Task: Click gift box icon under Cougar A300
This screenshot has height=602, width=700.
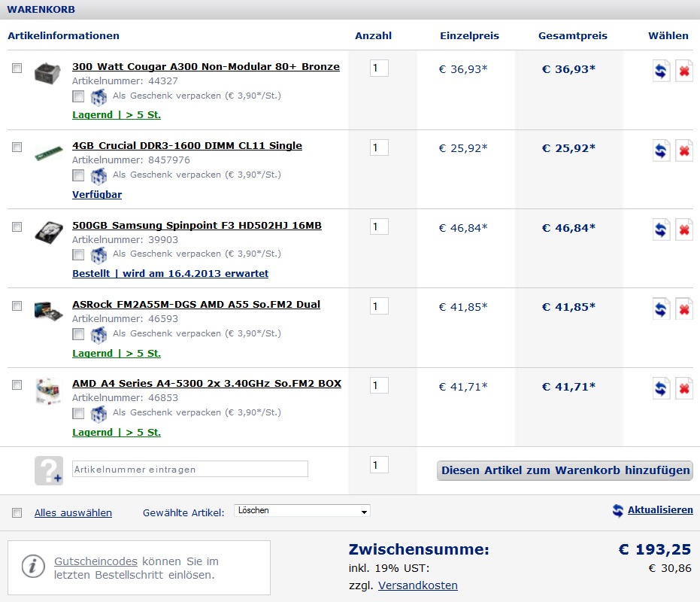Action: click(x=98, y=96)
